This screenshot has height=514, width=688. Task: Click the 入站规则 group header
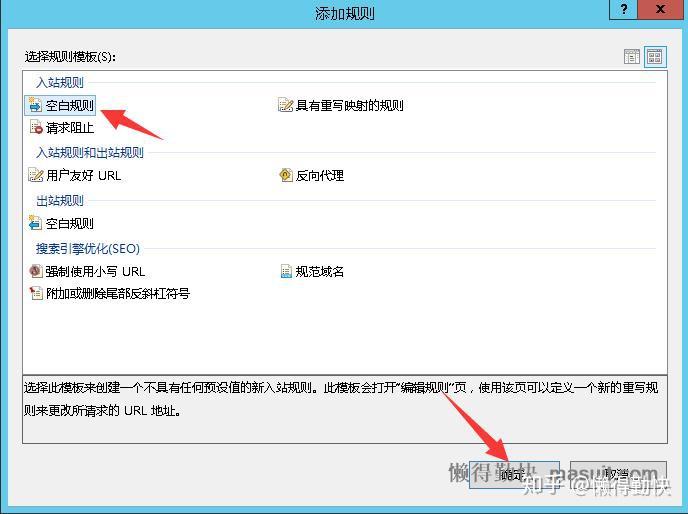pos(60,83)
